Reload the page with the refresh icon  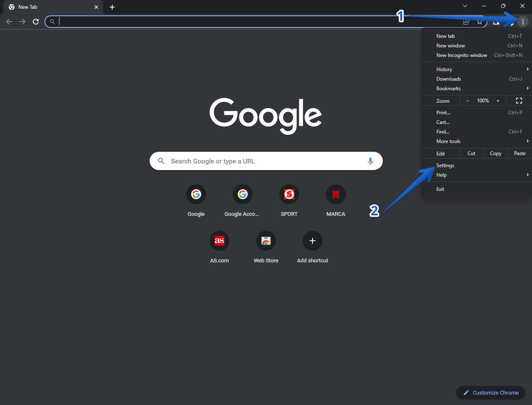click(x=36, y=22)
